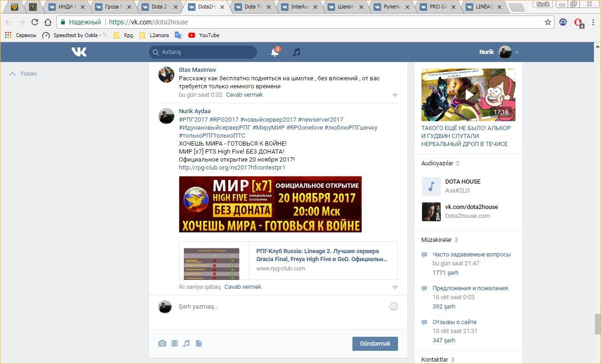Switch to the Dota 2 browser tab
Viewport: 601px width, 364px height.
point(160,7)
